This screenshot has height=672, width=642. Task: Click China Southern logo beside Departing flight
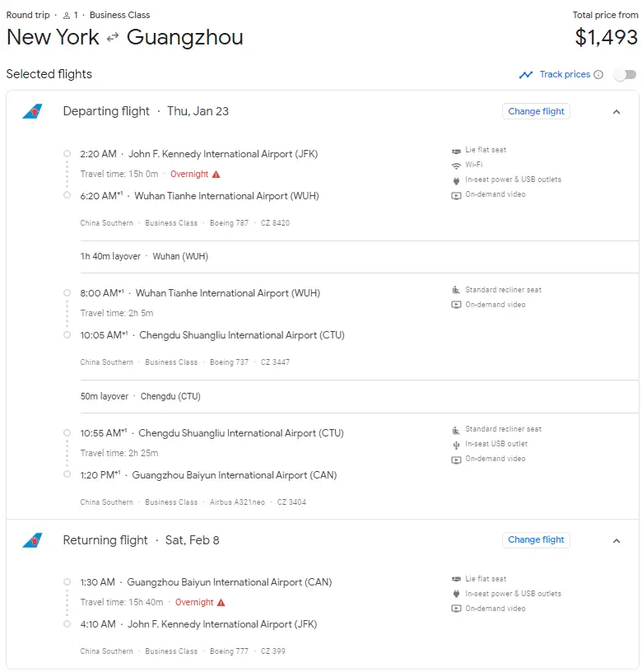point(32,112)
